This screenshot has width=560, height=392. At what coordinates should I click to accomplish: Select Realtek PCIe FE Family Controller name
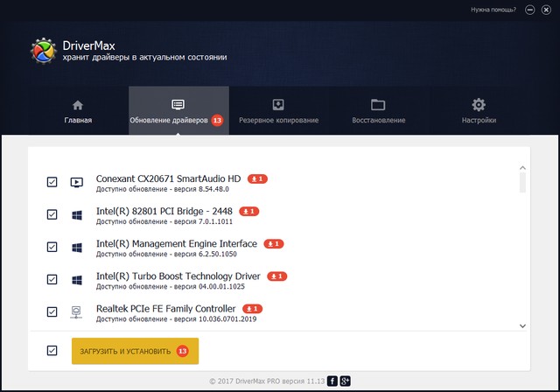pos(166,309)
